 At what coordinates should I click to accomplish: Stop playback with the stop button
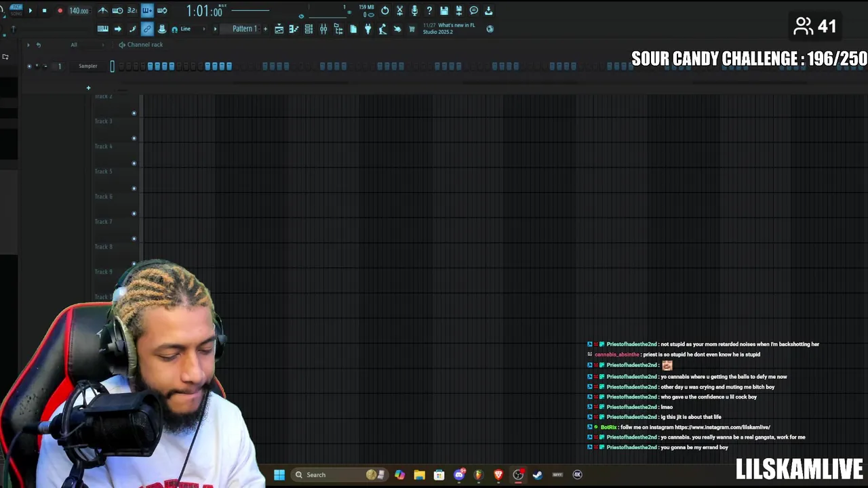coord(44,11)
